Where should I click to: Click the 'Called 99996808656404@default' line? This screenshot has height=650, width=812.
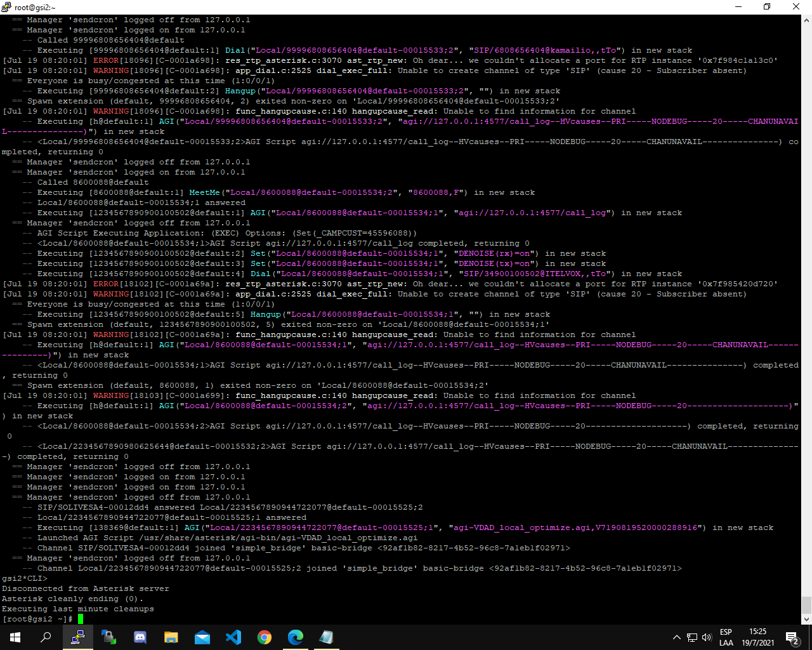point(103,40)
